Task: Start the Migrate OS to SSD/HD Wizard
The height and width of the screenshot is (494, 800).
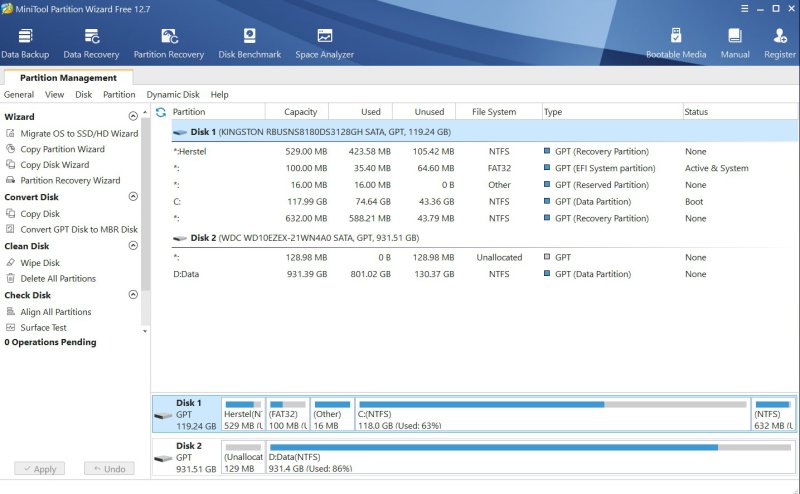Action: (79, 133)
